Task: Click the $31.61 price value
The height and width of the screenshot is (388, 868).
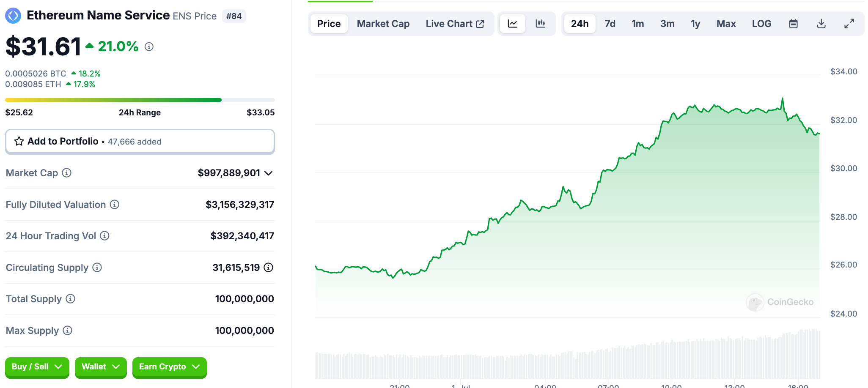Action: click(x=43, y=46)
